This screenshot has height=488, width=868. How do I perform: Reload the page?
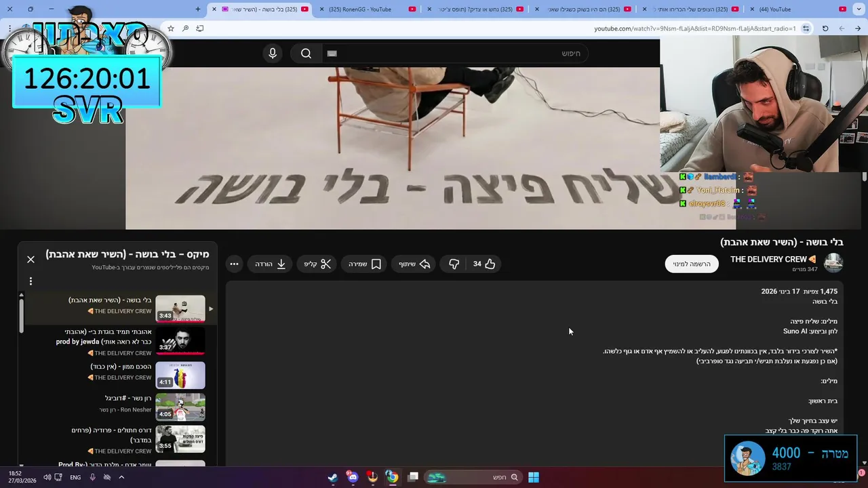point(825,28)
